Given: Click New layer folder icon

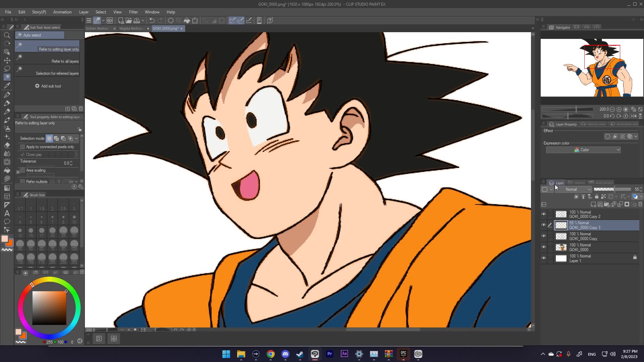Looking at the screenshot, I should click(x=606, y=204).
